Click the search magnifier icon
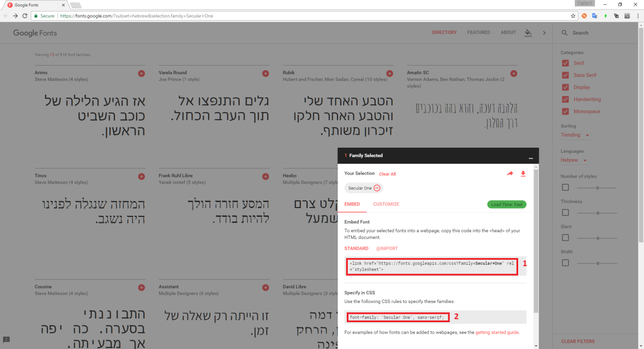 564,33
